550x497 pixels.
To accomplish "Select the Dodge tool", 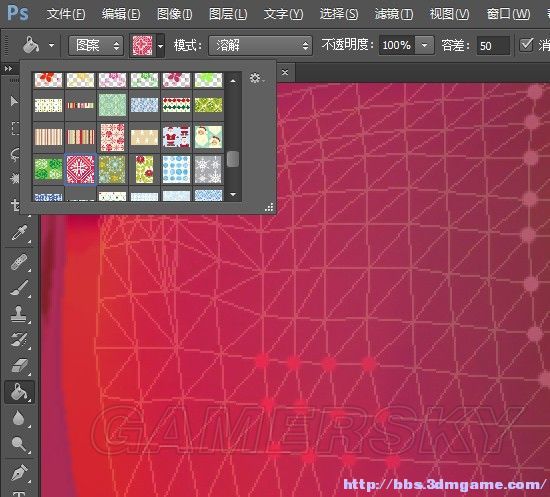I will point(19,445).
